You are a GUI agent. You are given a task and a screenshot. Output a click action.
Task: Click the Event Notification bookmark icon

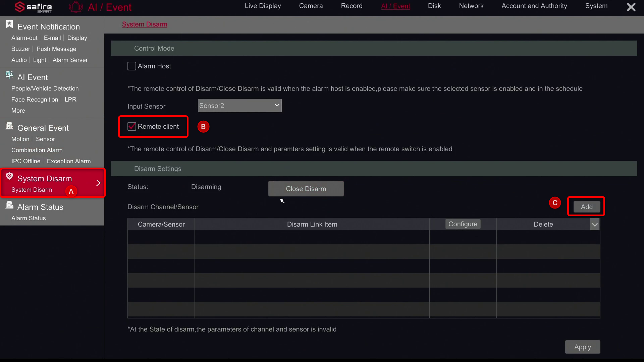coord(9,24)
